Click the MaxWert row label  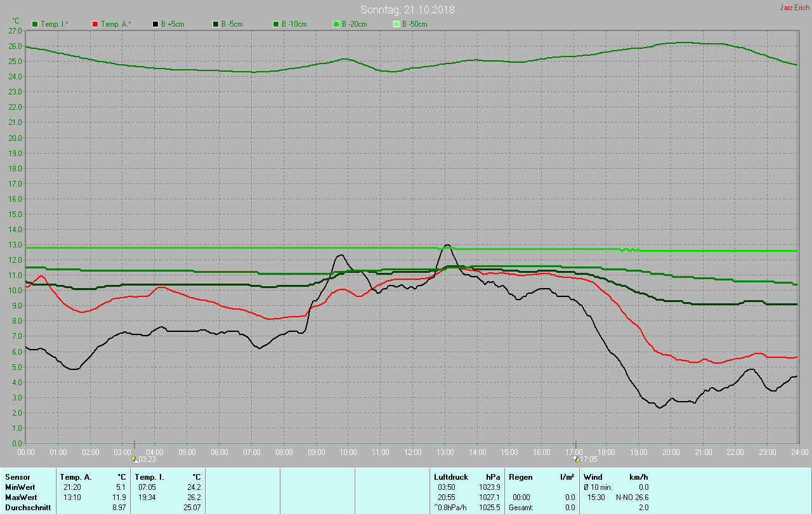click(x=21, y=497)
